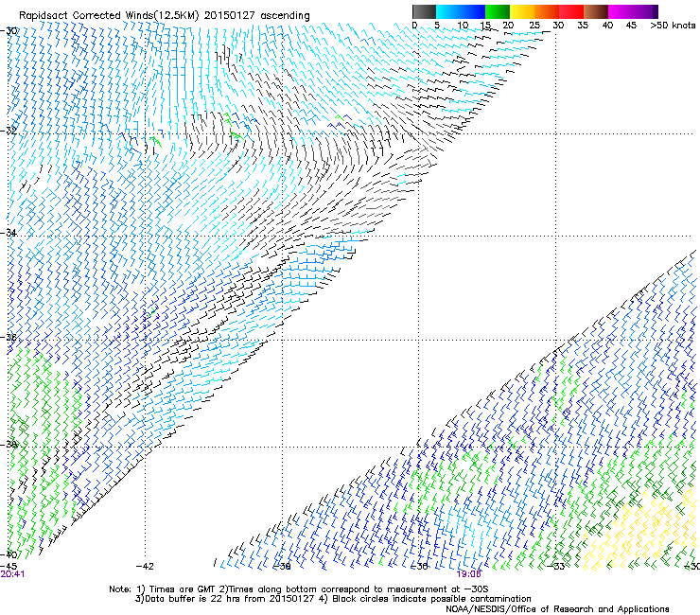Click the yellow 20-25 knots legend swatch
700x615 pixels.
pyautogui.click(x=522, y=11)
